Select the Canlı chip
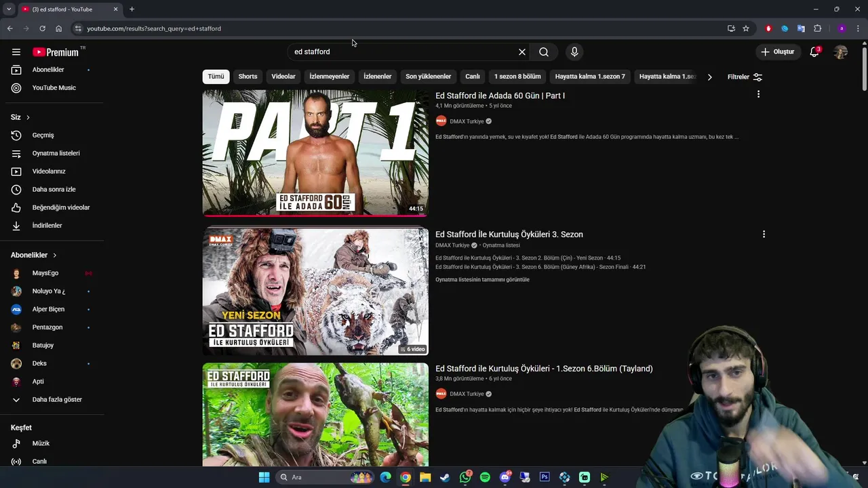Screen dimensions: 868x488 [x=473, y=77]
